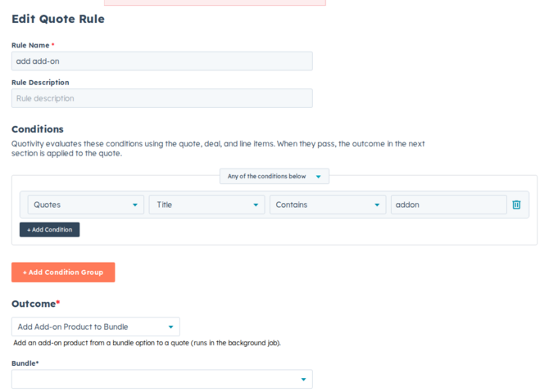This screenshot has height=392, width=549.
Task: Click the 'Quotivity evaluates these conditions' description
Action: (218, 149)
